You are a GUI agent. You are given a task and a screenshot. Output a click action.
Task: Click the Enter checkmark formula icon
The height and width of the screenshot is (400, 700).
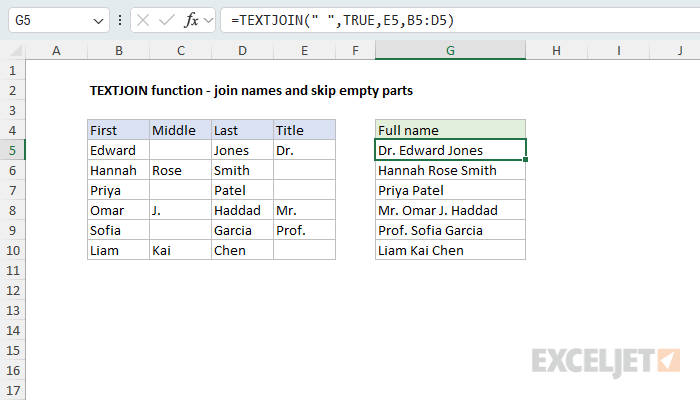[x=167, y=20]
